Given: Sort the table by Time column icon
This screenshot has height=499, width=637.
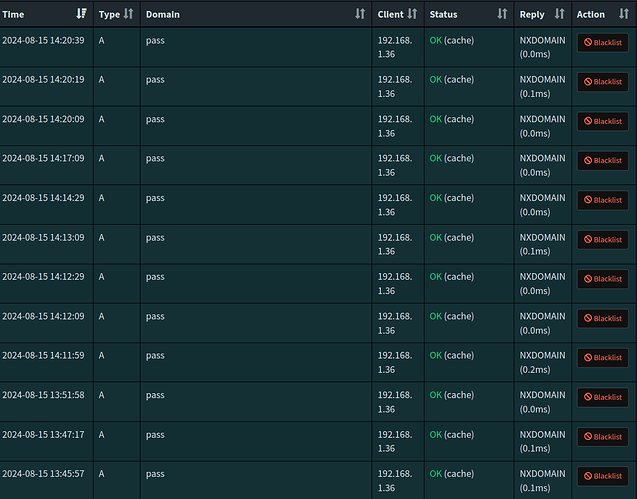Looking at the screenshot, I should point(81,15).
